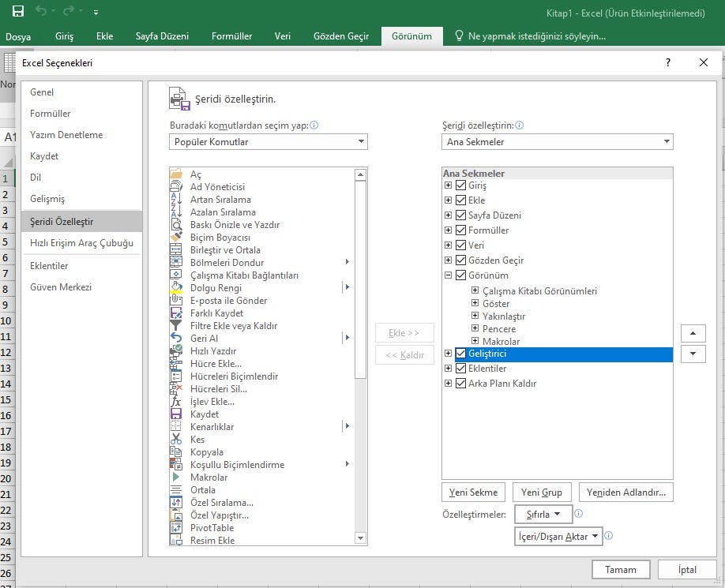Switch to the 'Formüller' ribbon tab
This screenshot has width=725, height=588.
point(231,36)
